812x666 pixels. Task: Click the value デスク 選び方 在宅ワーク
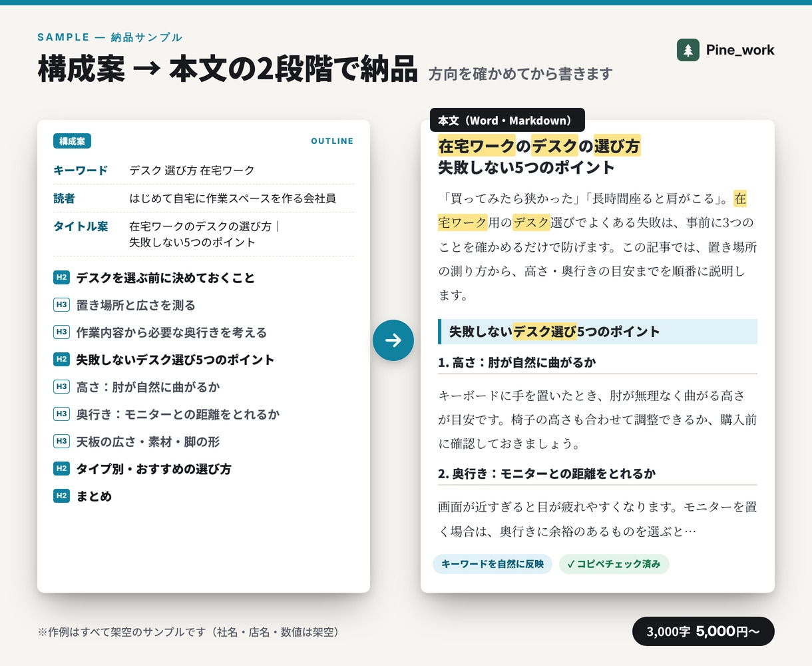tap(192, 170)
